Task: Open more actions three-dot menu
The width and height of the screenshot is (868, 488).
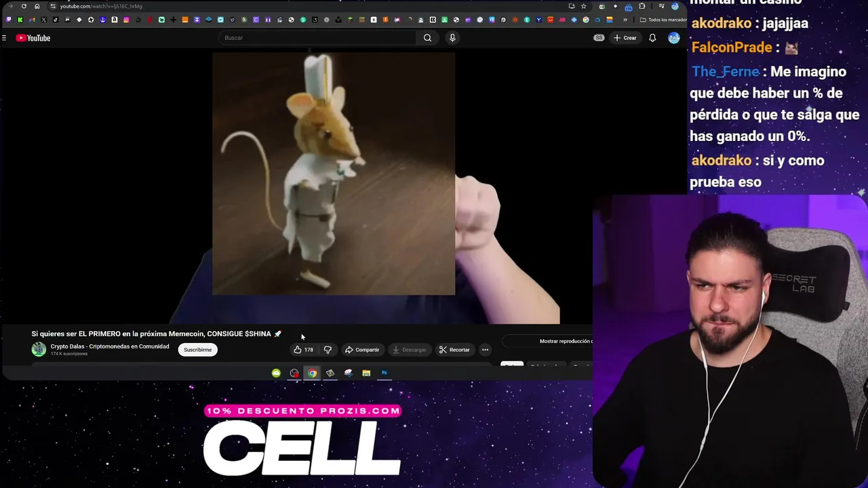Action: click(485, 350)
